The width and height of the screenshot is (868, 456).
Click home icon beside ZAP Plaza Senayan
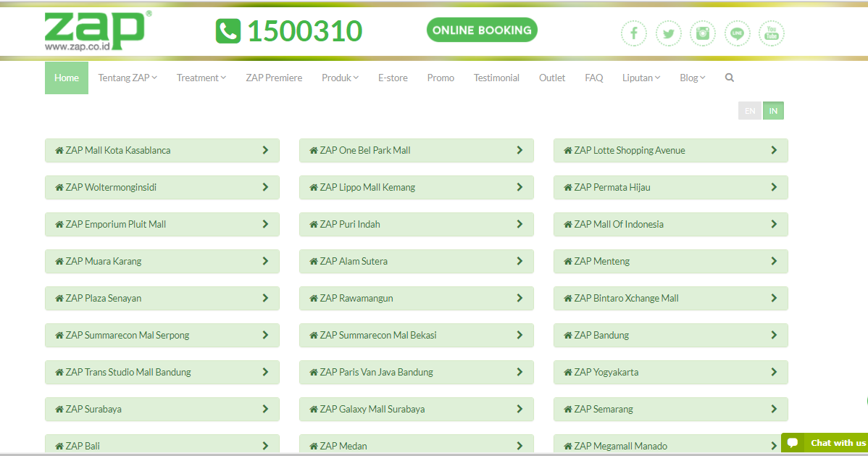tap(59, 298)
